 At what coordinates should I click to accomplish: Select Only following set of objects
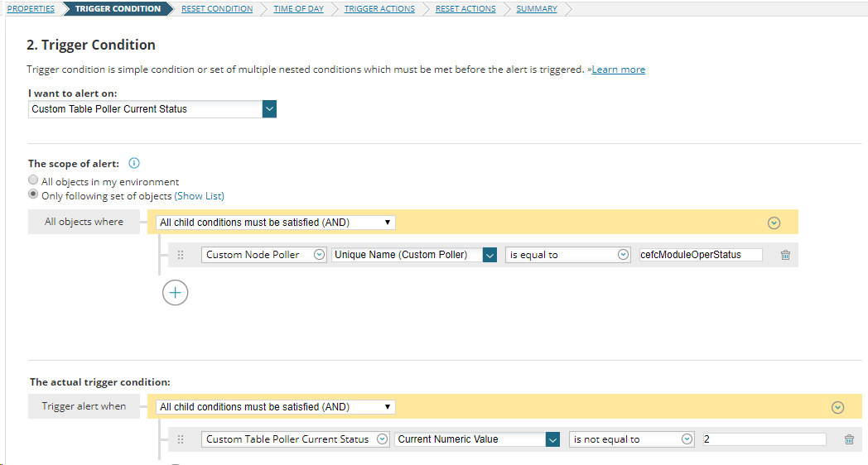point(33,194)
